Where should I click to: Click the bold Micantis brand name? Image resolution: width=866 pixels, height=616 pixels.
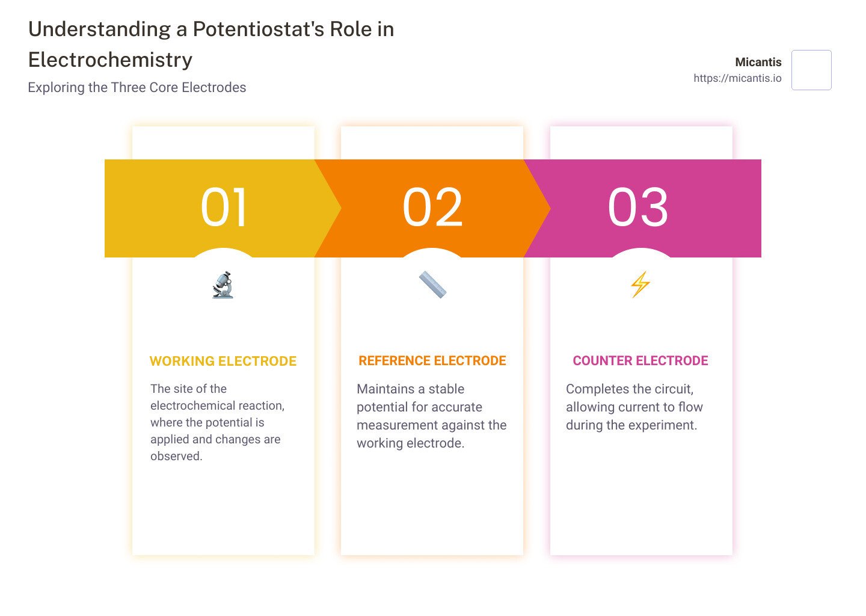[758, 62]
